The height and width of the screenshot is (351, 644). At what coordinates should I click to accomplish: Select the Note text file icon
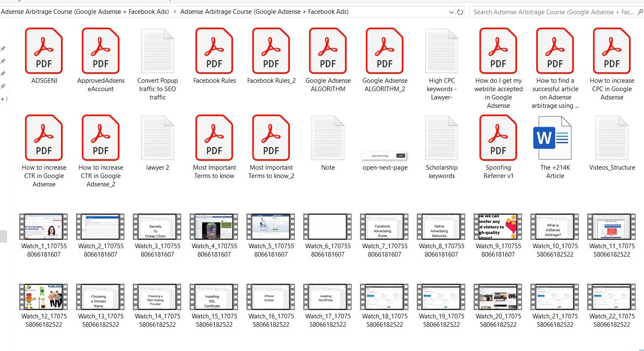pos(328,138)
